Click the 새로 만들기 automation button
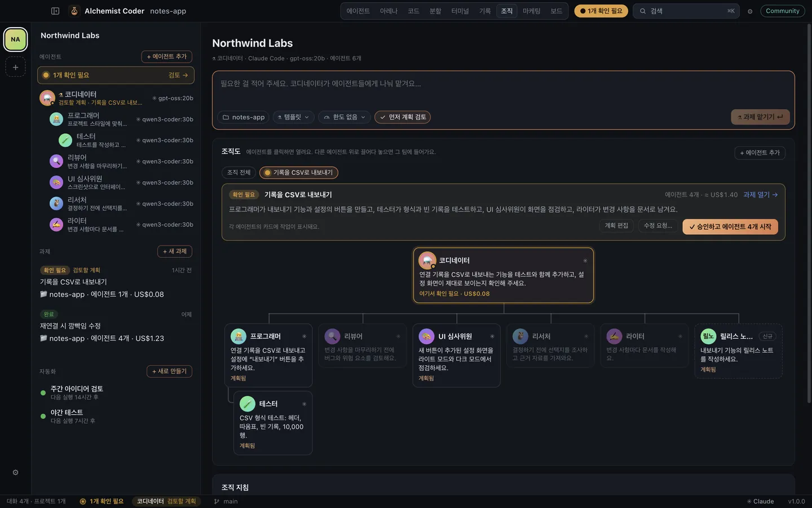Viewport: 812px width, 508px height. pyautogui.click(x=170, y=371)
